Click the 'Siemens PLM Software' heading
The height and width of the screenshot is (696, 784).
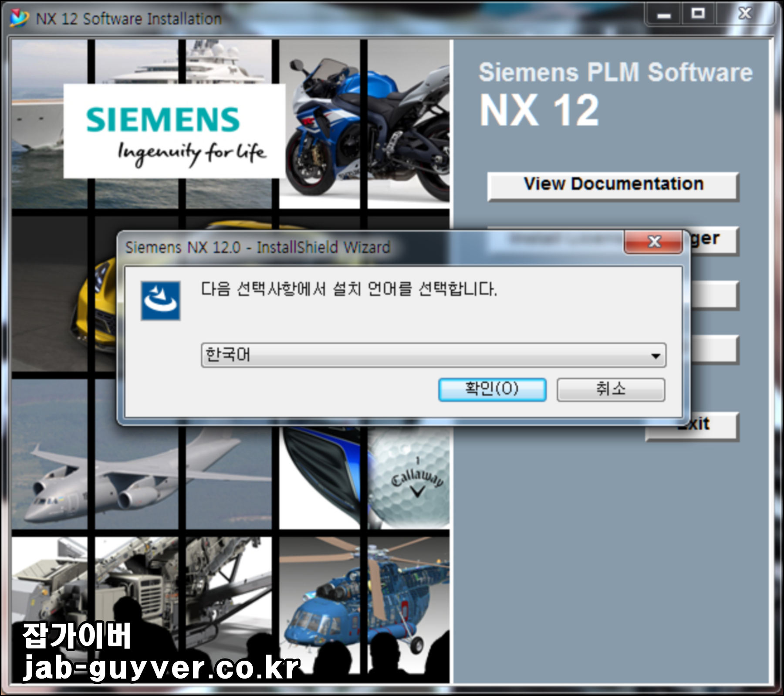[615, 72]
